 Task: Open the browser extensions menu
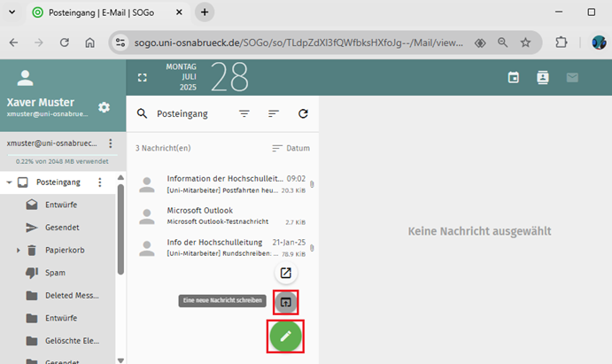pos(562,43)
